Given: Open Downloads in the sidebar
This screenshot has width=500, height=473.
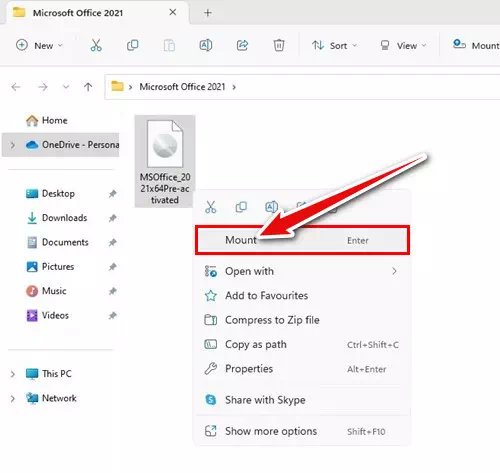Looking at the screenshot, I should coord(56,218).
